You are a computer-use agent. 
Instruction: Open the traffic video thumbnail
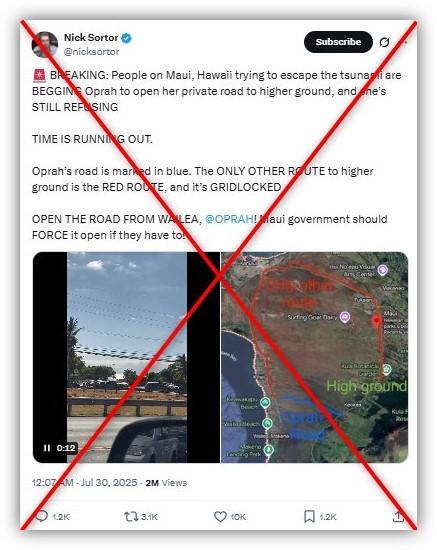(x=126, y=357)
